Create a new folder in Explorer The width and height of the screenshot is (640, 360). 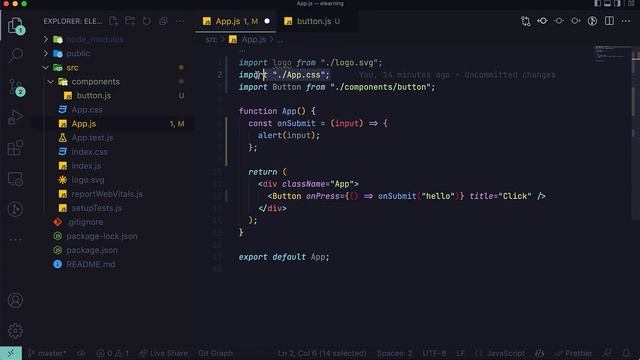130,21
